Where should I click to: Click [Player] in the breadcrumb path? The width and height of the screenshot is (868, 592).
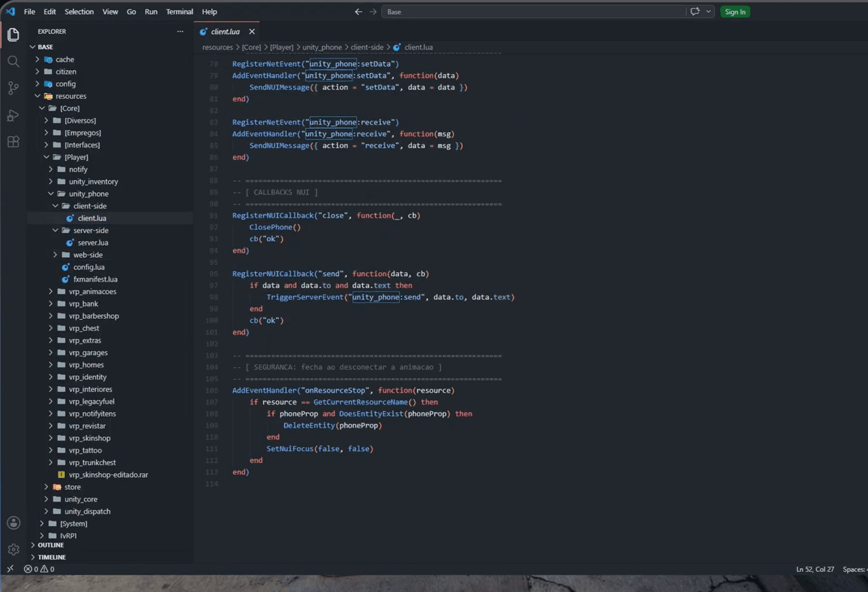282,47
